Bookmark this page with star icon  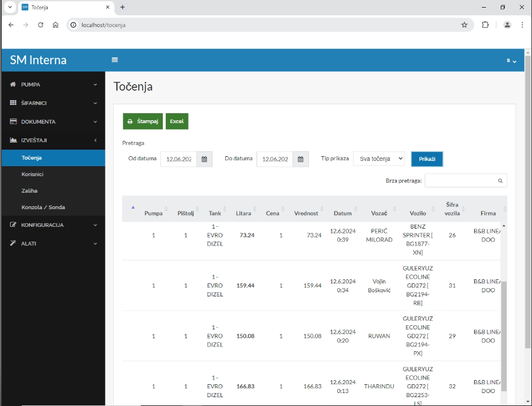point(464,25)
